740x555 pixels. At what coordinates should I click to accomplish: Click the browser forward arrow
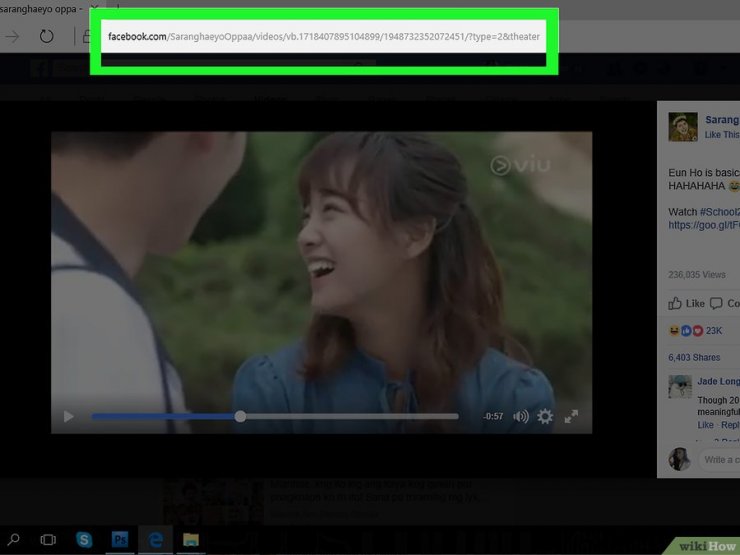(x=13, y=36)
